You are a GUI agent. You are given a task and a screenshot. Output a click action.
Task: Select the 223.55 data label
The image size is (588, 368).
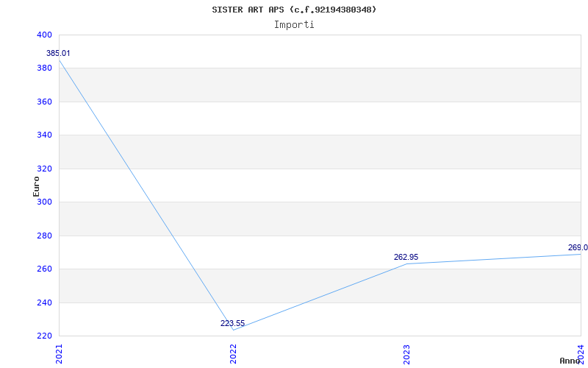(x=232, y=323)
